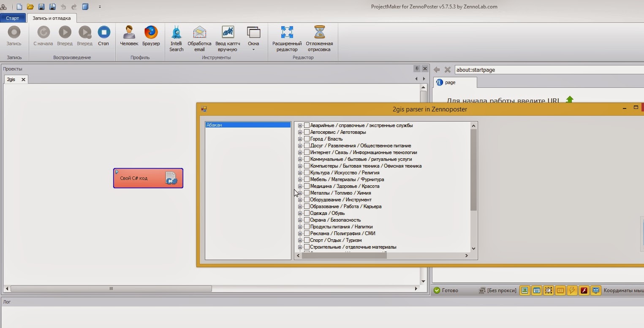Open the Окна dropdown

(253, 39)
